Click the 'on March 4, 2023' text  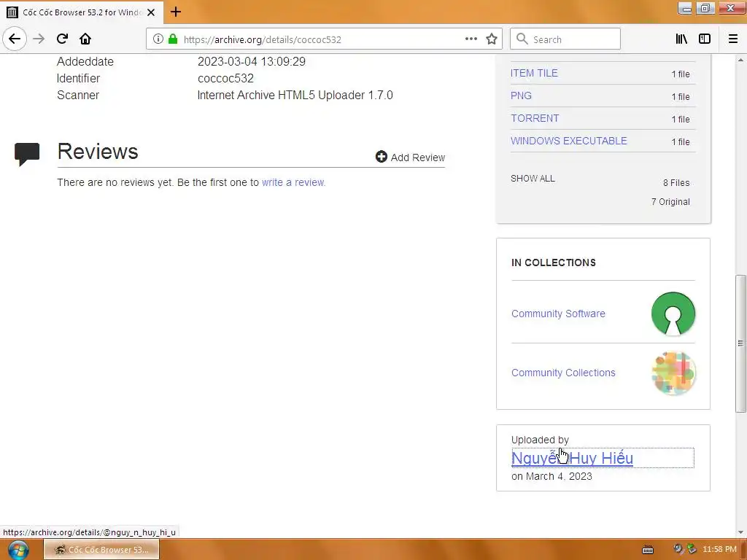(x=551, y=476)
